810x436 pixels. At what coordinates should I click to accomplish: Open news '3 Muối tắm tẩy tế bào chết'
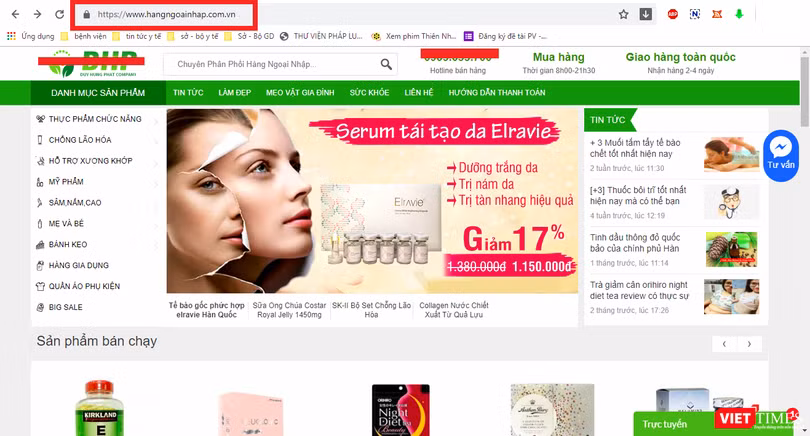coord(635,148)
